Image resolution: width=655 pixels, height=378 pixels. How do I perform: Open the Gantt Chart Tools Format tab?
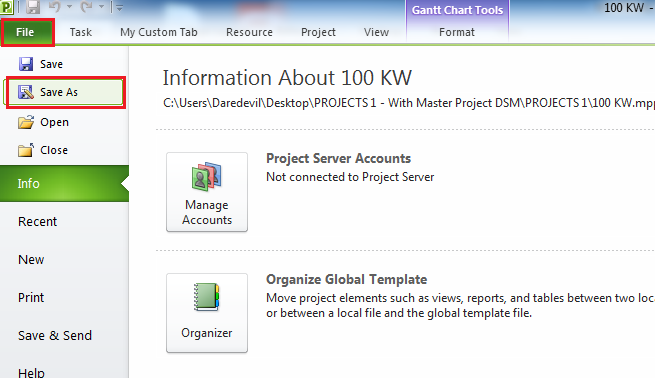click(457, 32)
